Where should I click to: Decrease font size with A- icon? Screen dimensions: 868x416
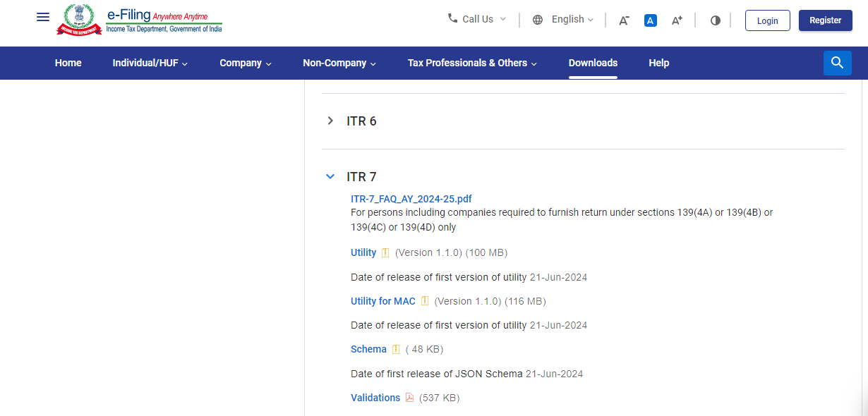[x=624, y=20]
